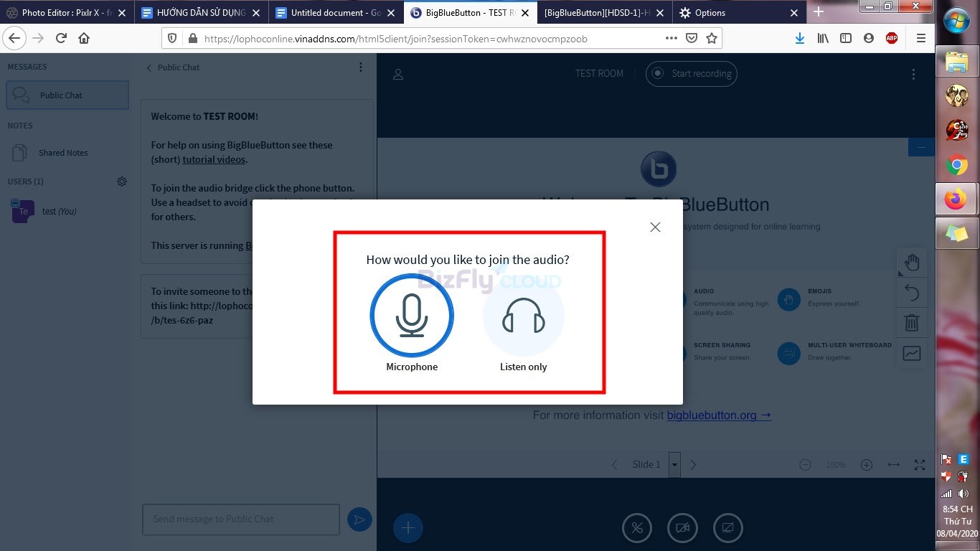Open page actions three-dot menu
The width and height of the screenshot is (980, 551).
671,39
